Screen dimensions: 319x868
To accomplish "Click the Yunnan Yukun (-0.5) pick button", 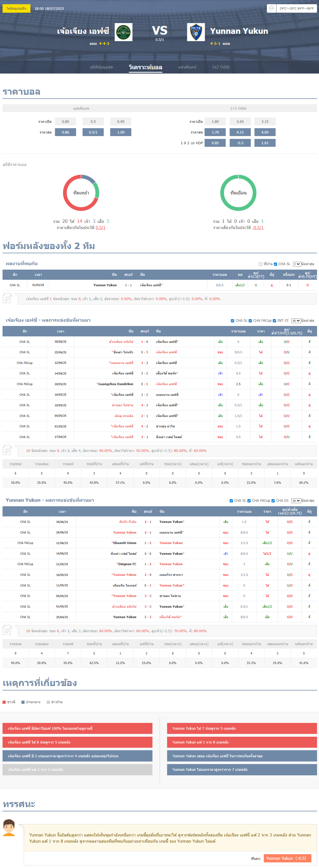I will coord(287,858).
